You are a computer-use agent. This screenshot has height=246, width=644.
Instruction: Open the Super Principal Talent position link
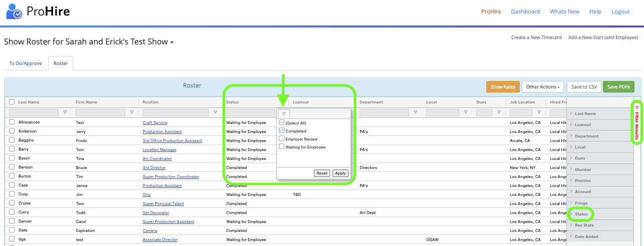[163, 203]
